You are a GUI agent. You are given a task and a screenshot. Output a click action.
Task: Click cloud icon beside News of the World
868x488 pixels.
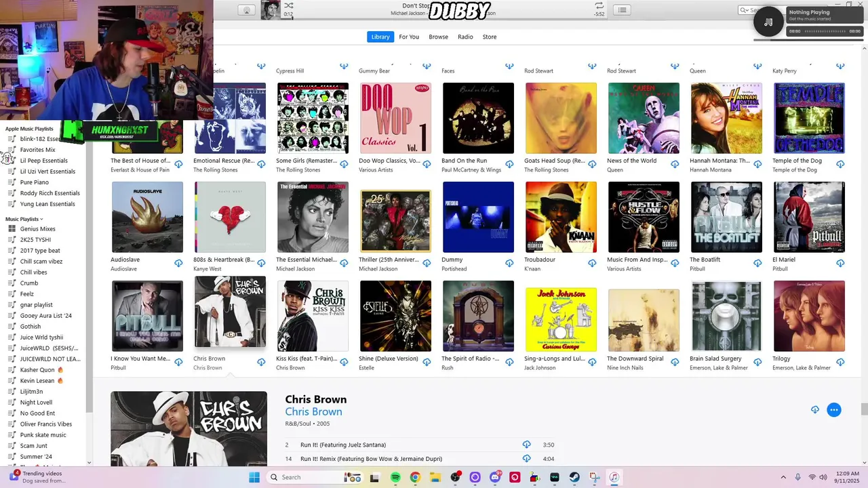click(675, 164)
